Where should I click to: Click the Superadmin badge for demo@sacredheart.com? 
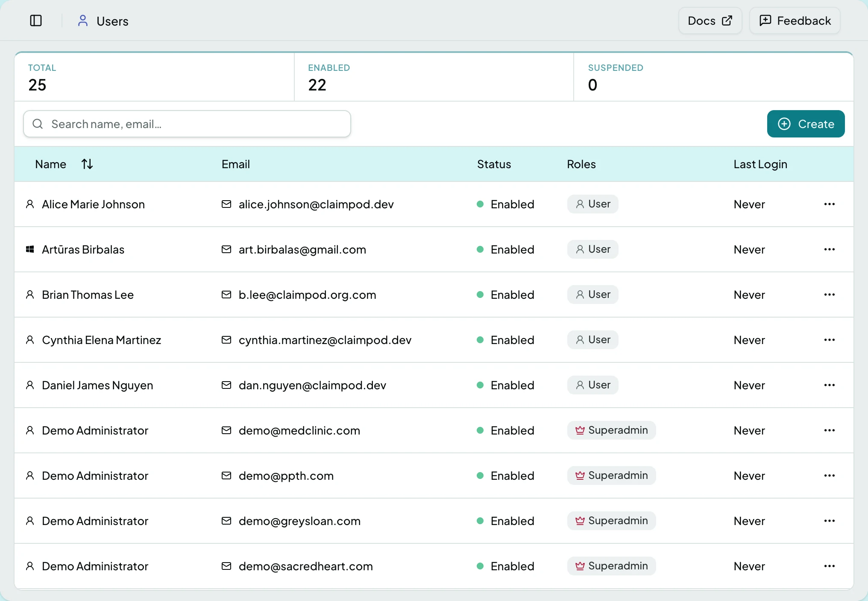(x=611, y=566)
